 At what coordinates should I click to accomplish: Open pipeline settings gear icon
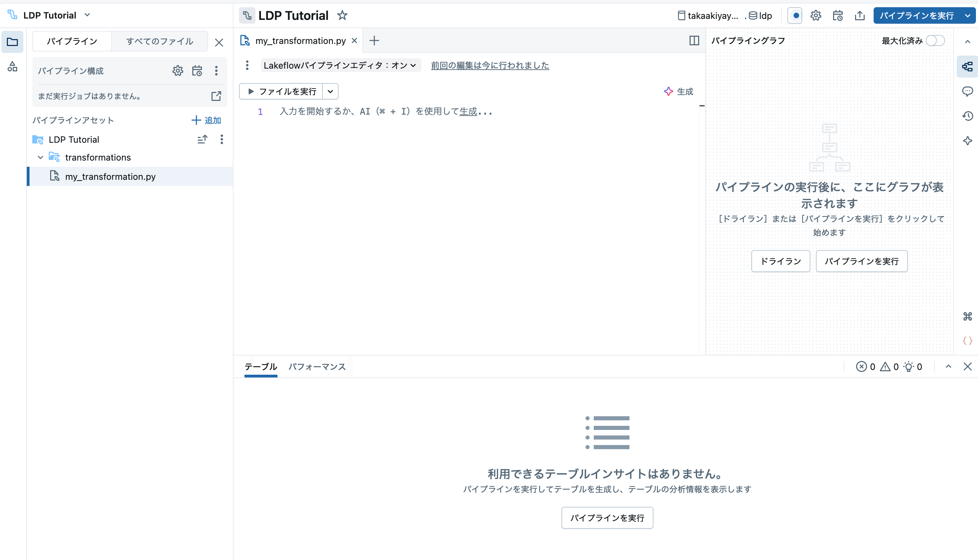pos(816,15)
